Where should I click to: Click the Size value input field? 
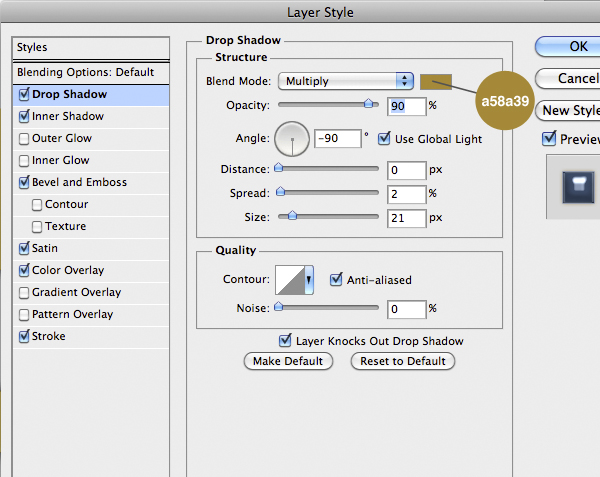click(x=407, y=215)
